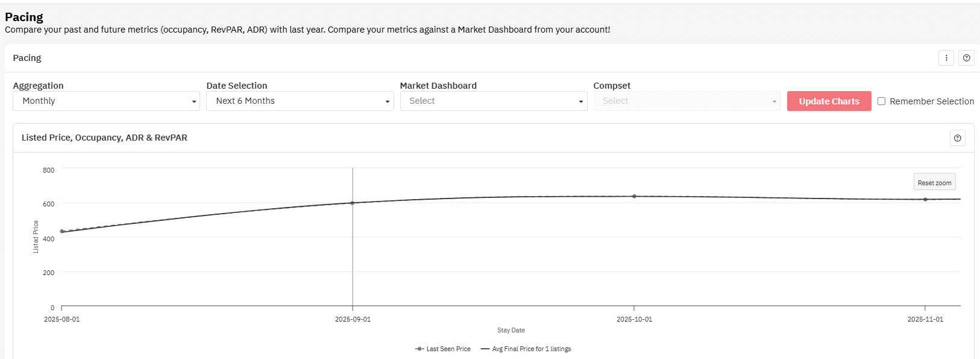Screen dimensions: 980x359
Task: Toggle the Last Seen Price legend series
Action: (443, 349)
